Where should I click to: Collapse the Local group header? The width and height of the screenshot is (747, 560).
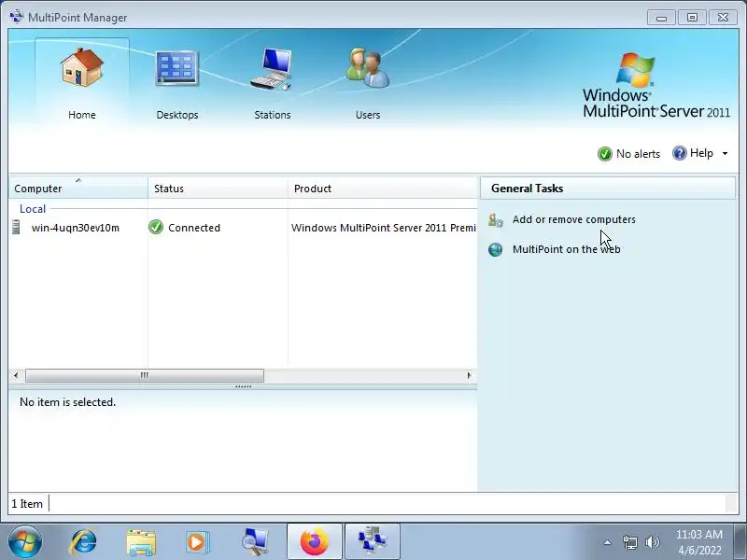coord(33,208)
